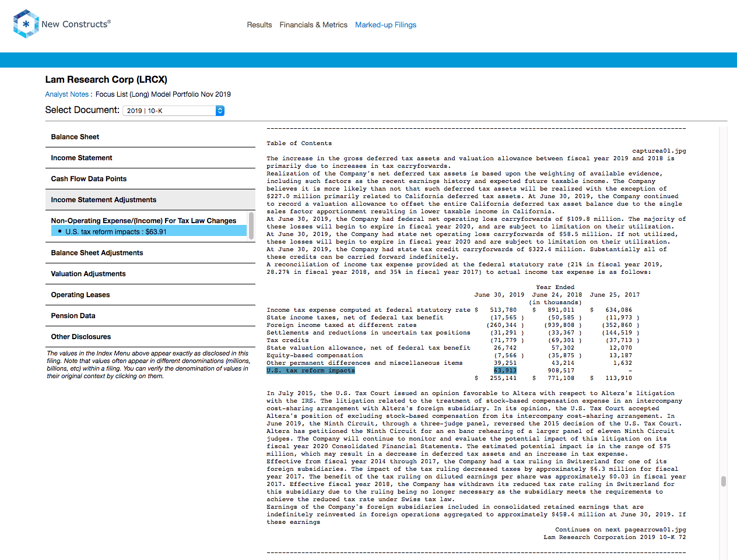Image resolution: width=737 pixels, height=560 pixels.
Task: Click the New Constructs hexagon logo
Action: (x=26, y=24)
